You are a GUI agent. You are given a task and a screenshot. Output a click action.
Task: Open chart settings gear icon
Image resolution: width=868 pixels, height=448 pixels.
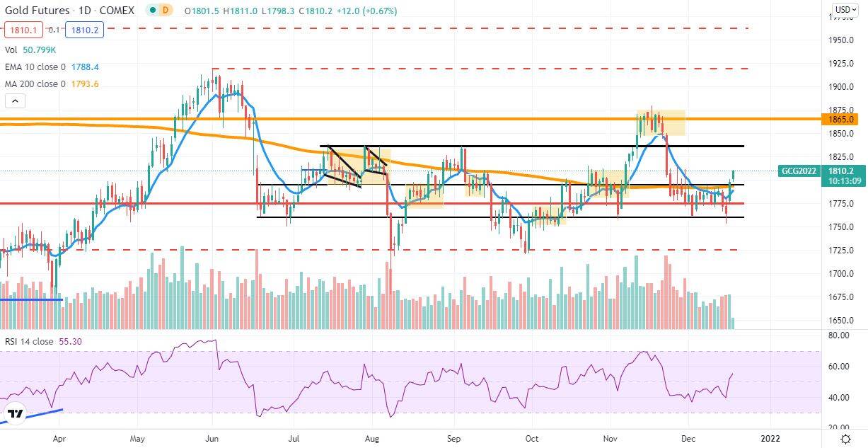coord(845,440)
